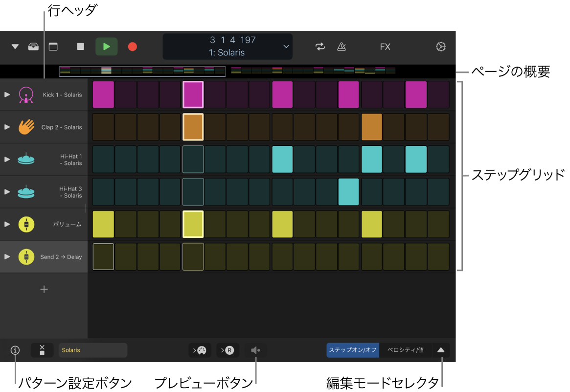The height and width of the screenshot is (392, 570).
Task: Select the ベロシティ/値 edit mode
Action: (405, 350)
